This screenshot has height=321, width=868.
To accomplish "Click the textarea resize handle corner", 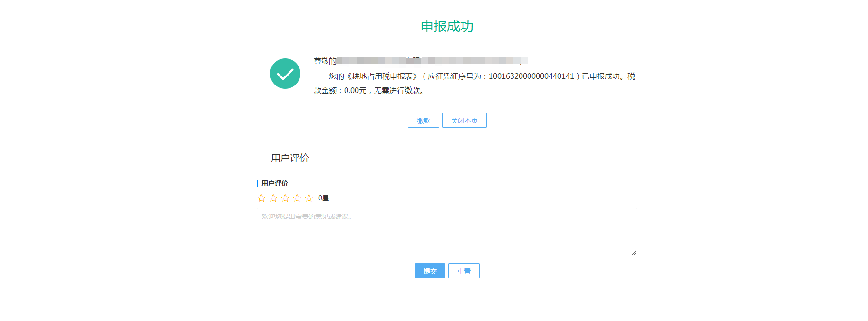I will 634,252.
